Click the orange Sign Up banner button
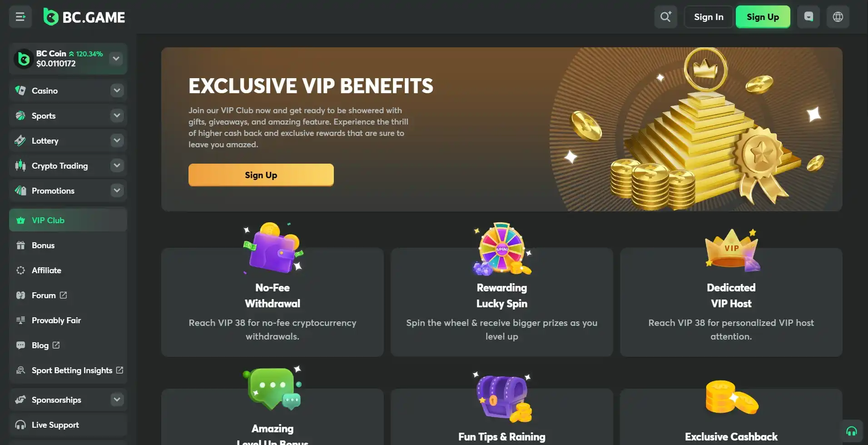This screenshot has width=868, height=445. 261,175
